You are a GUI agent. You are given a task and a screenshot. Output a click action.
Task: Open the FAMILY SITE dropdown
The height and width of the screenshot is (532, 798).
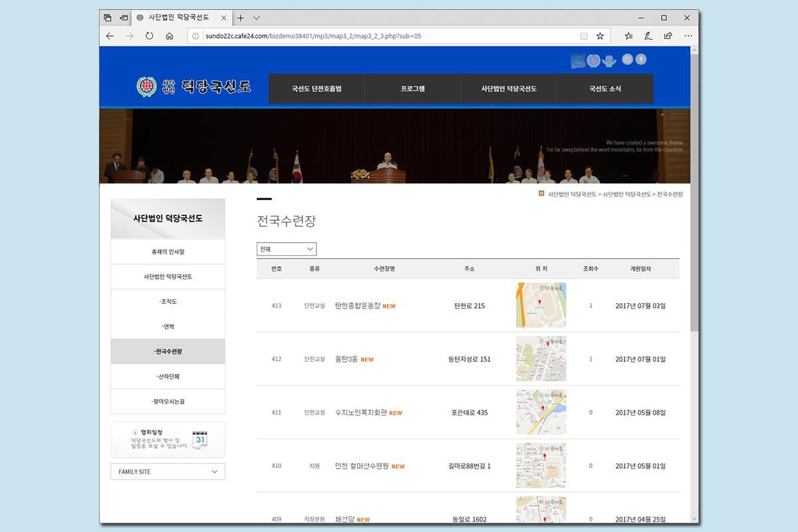tap(168, 471)
